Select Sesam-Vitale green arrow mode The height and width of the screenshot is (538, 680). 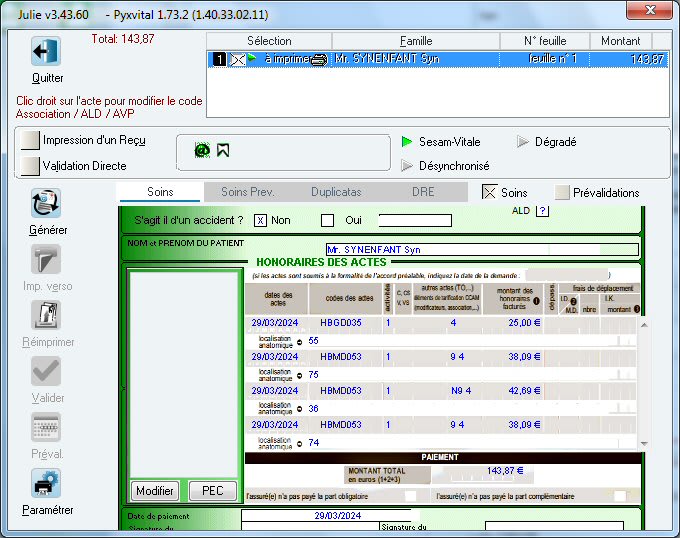pyautogui.click(x=407, y=142)
